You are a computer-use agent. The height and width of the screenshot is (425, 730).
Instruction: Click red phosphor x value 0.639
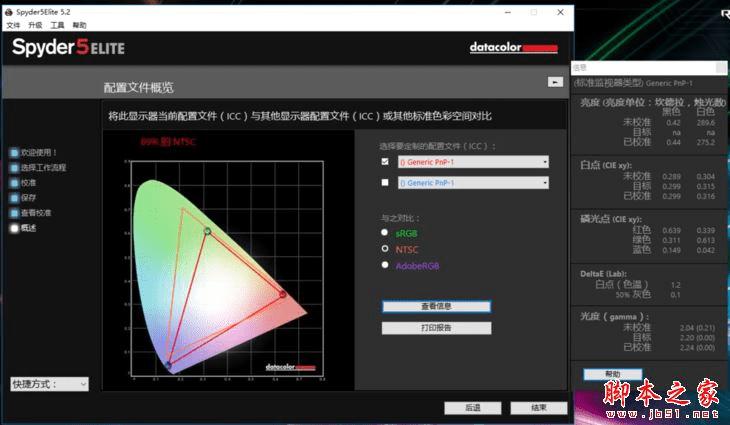pyautogui.click(x=671, y=230)
